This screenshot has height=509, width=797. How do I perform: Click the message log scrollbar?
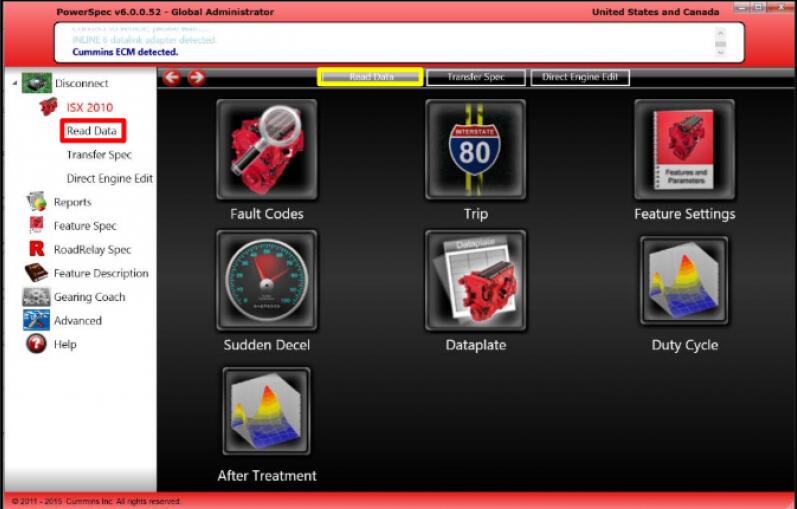(x=720, y=43)
